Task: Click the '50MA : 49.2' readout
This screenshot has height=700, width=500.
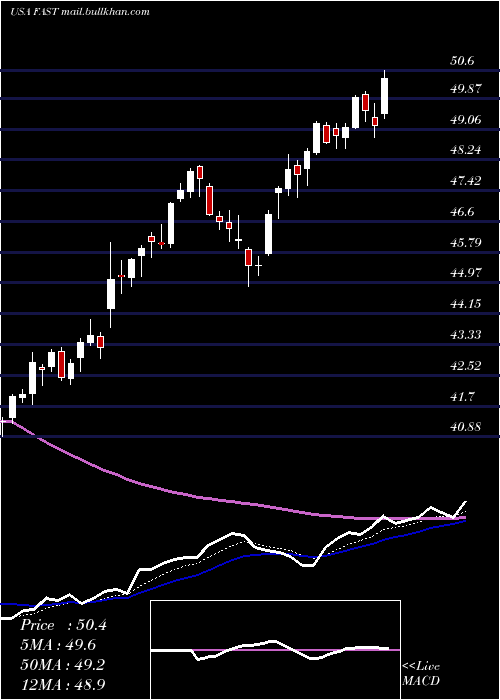Action: click(62, 665)
